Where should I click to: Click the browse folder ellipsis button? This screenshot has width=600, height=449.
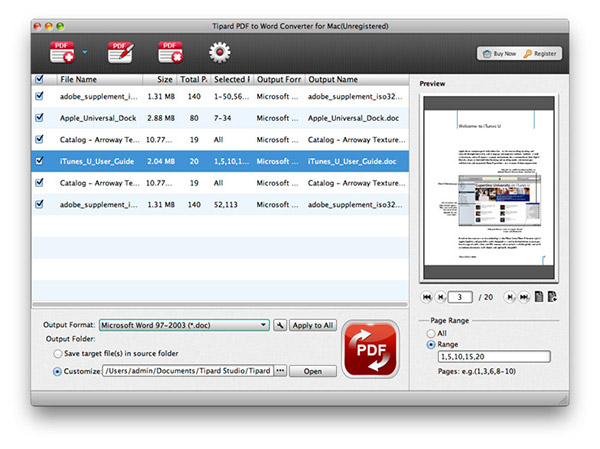(x=280, y=371)
